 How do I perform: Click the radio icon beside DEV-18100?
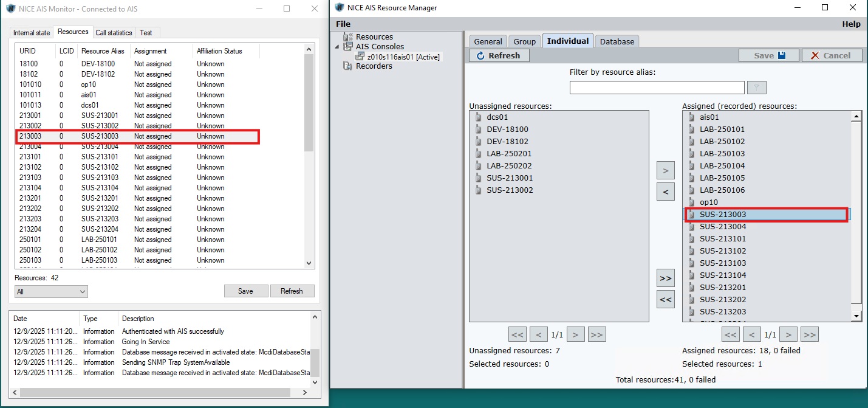[x=478, y=130]
